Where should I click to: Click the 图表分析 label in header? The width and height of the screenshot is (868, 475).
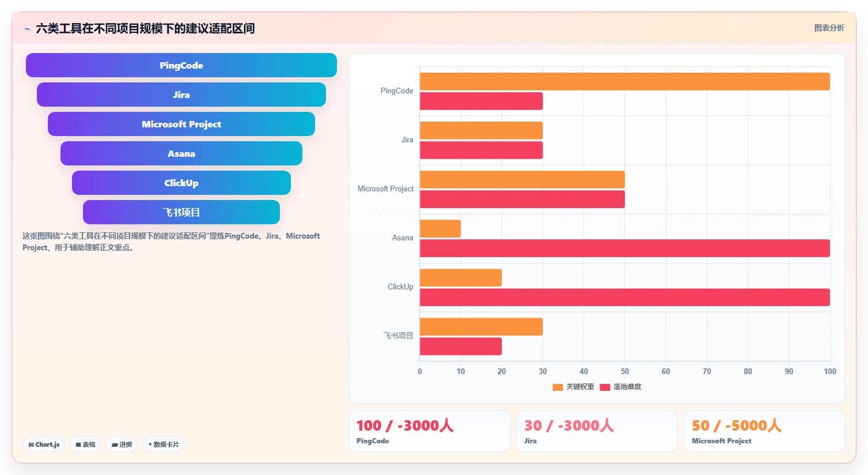point(829,28)
